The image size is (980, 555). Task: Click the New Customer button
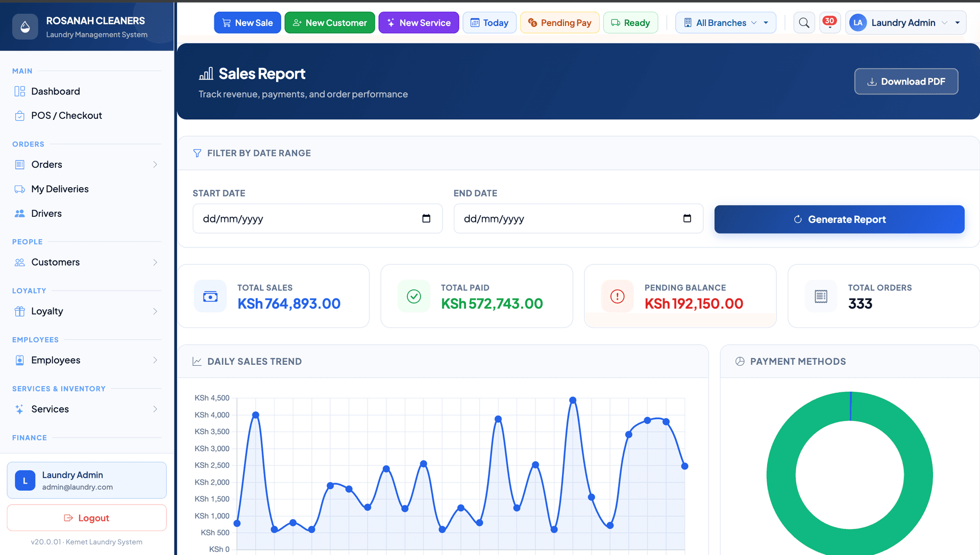click(330, 23)
